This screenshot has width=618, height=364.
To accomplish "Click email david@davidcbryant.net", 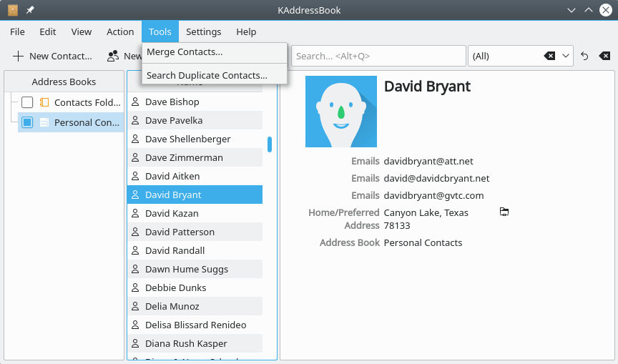I will click(437, 179).
